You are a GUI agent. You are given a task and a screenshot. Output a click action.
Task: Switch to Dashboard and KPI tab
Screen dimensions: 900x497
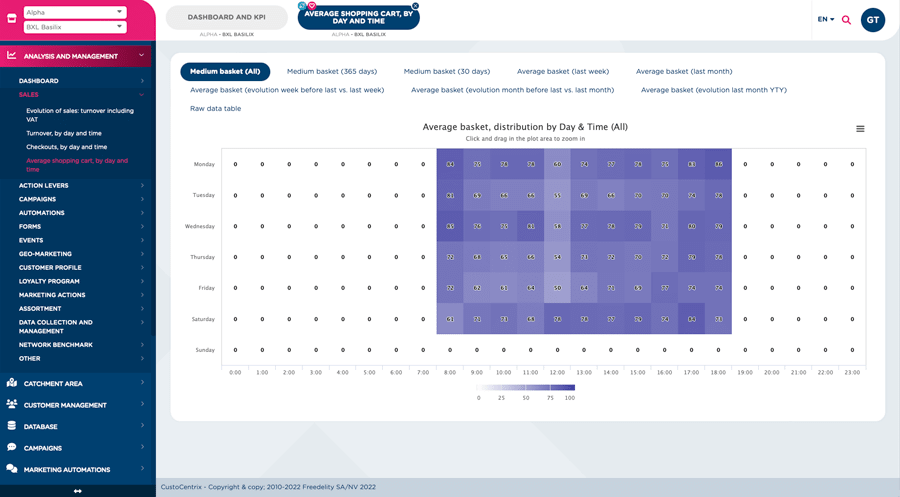click(x=226, y=17)
